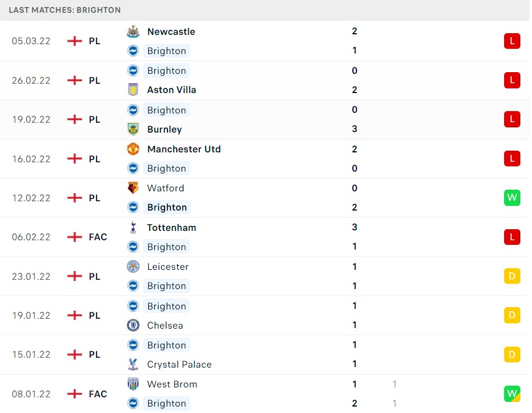Click the green W badge for the Watford match
The width and height of the screenshot is (532, 413).
click(512, 197)
